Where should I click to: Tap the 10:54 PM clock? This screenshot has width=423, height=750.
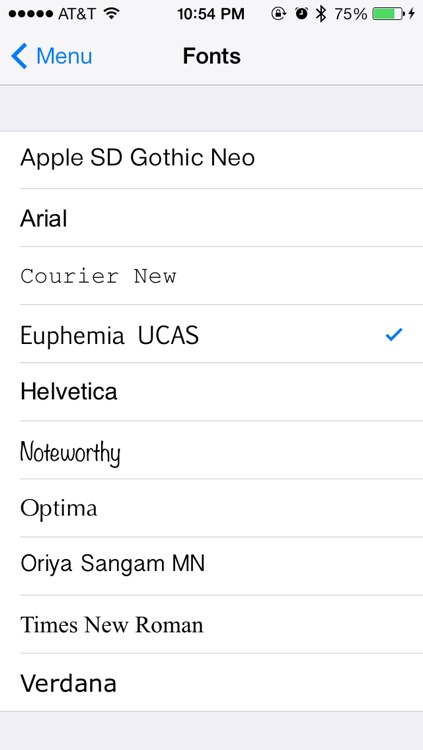coord(211,14)
